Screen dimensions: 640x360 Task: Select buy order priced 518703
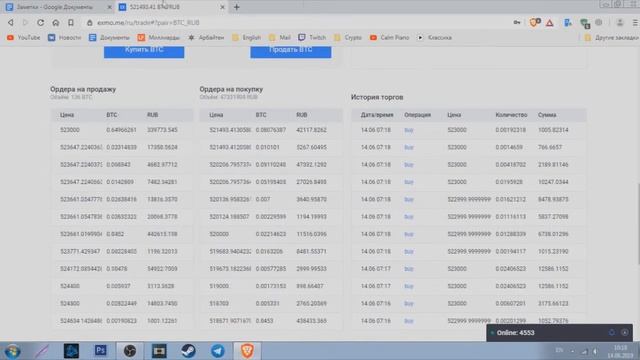coord(271,304)
